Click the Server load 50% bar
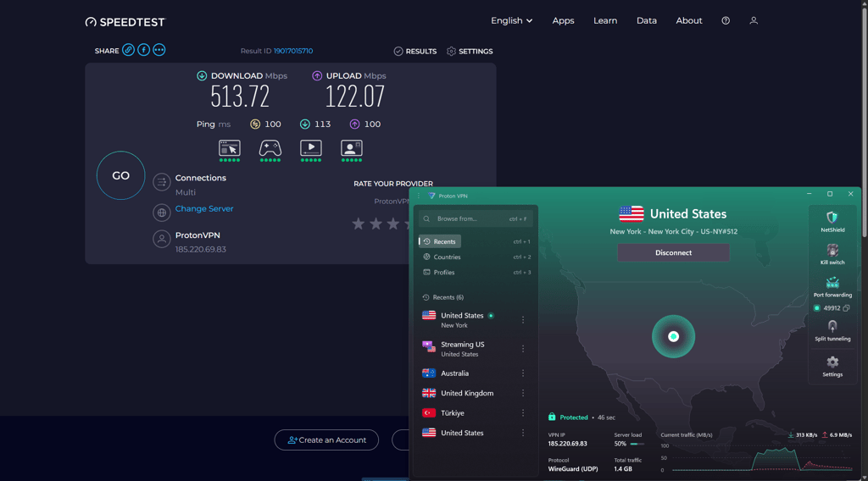The width and height of the screenshot is (868, 481). click(x=637, y=444)
